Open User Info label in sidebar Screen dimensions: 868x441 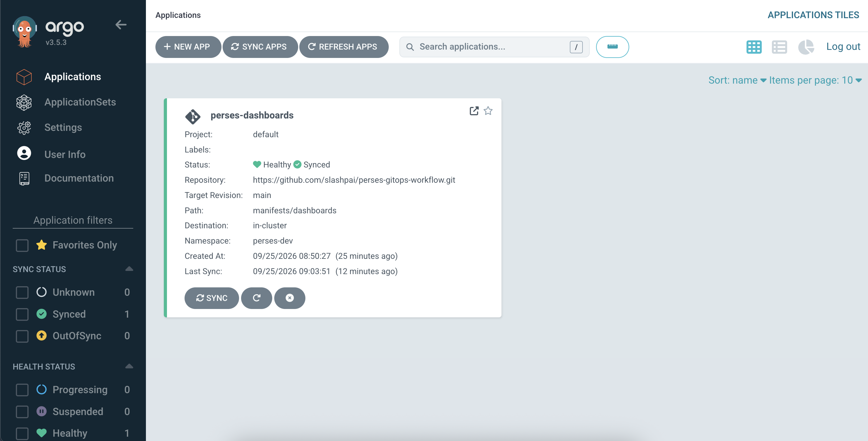pos(65,154)
